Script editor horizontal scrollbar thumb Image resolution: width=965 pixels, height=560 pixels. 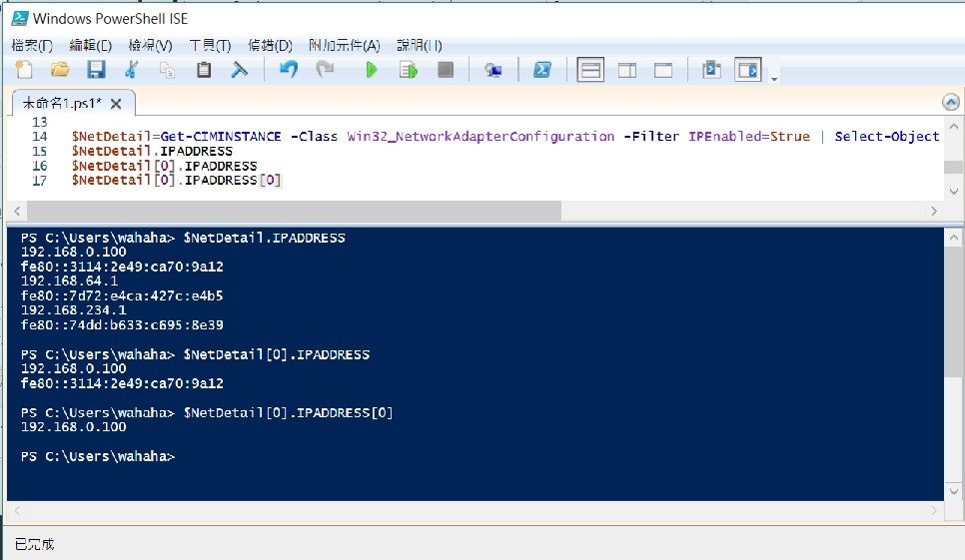coord(294,211)
